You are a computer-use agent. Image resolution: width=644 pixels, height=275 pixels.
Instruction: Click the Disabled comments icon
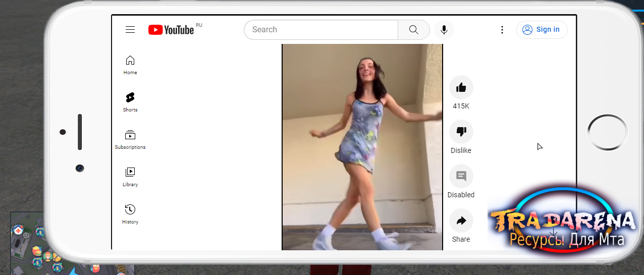pos(461,177)
